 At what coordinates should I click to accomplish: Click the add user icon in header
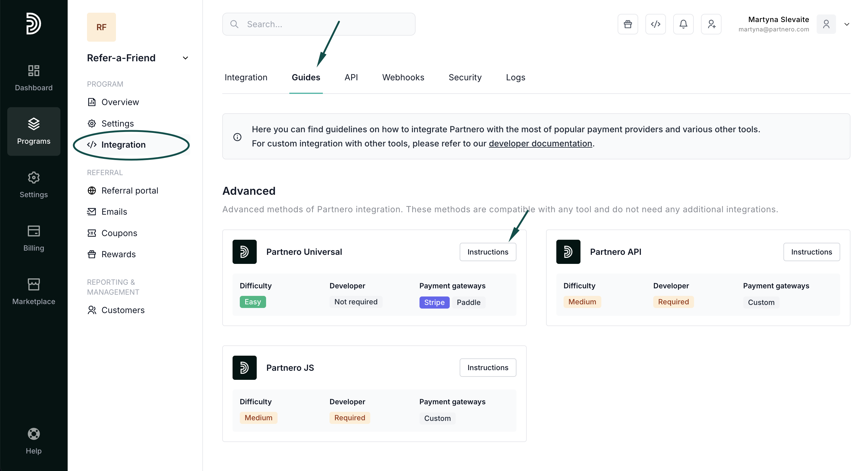[711, 24]
